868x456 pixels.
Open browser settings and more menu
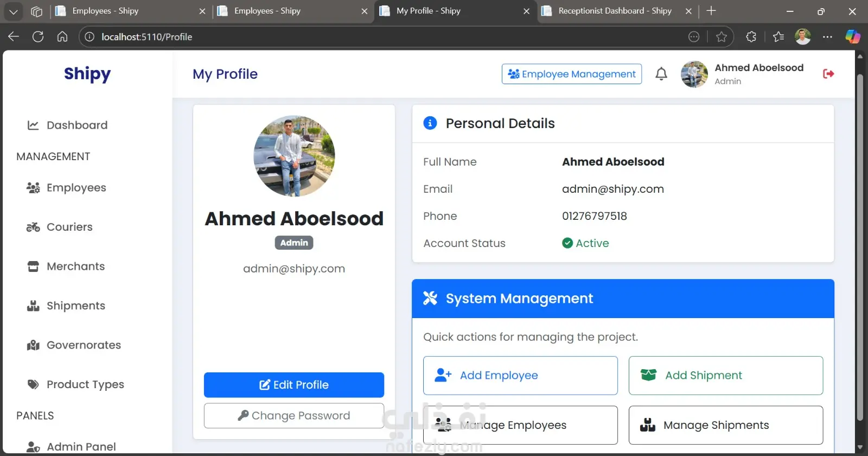click(x=827, y=37)
